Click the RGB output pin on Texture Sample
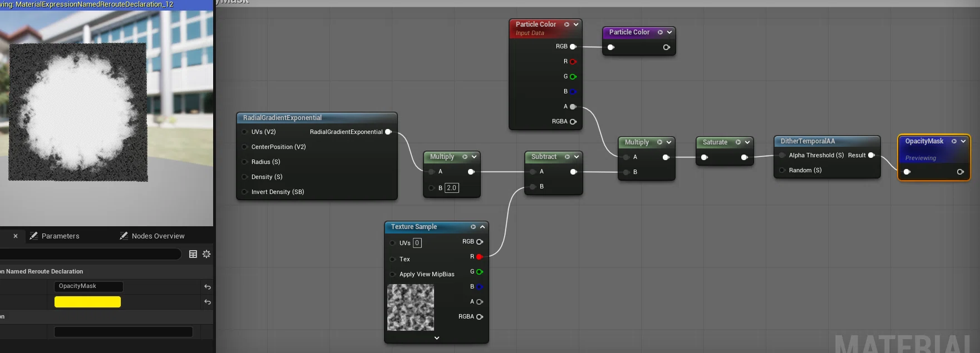 coord(479,242)
